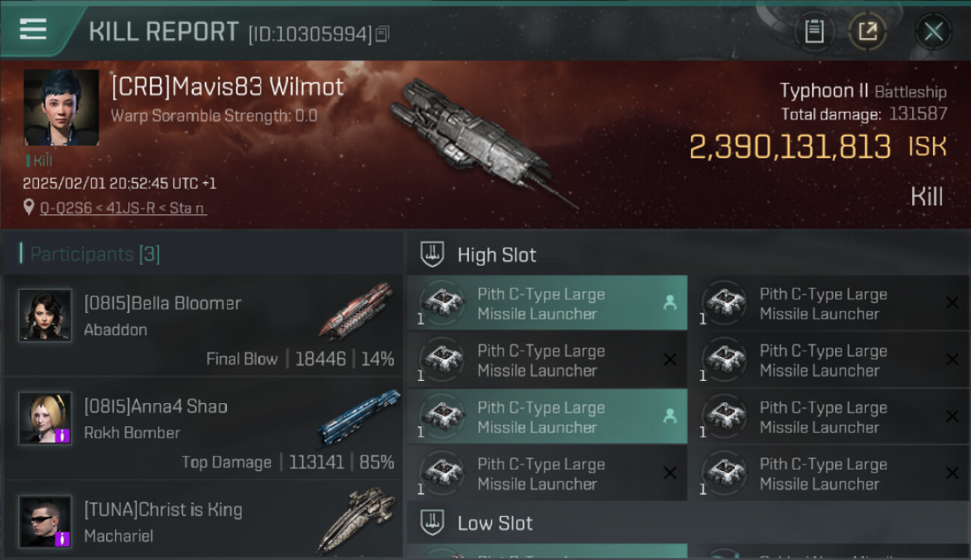The width and height of the screenshot is (971, 560).
Task: Copy the kill report ID
Action: tap(382, 34)
